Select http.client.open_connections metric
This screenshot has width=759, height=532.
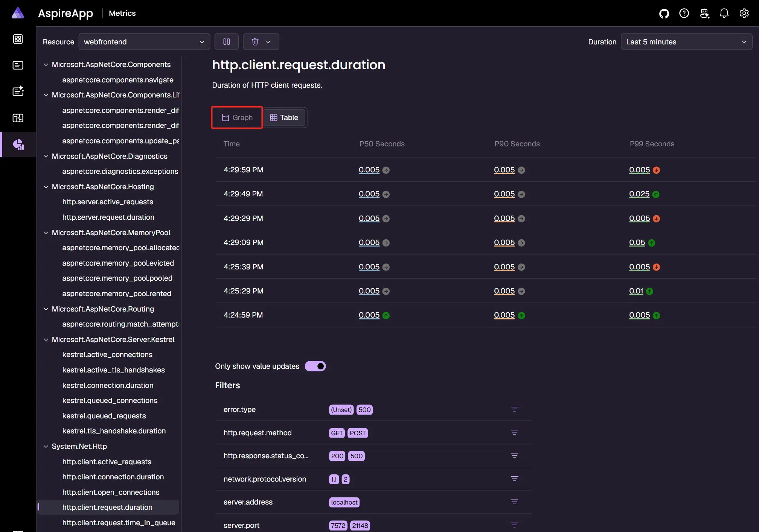click(x=111, y=492)
